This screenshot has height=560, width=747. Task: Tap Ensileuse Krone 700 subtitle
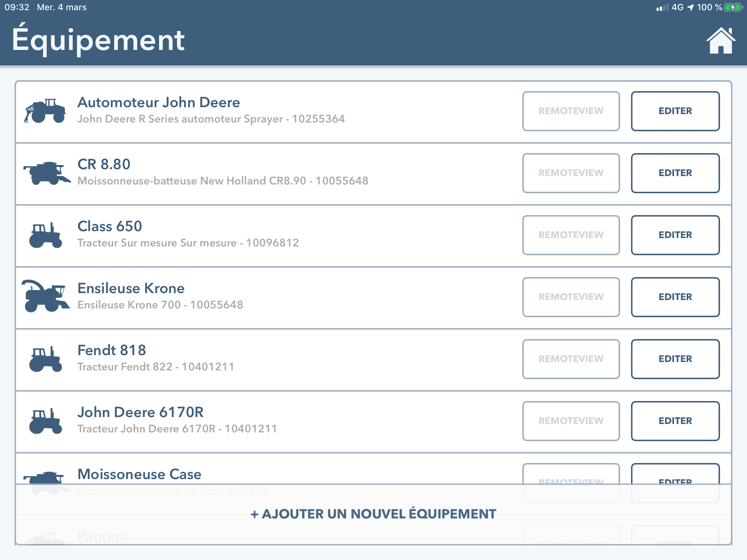(160, 305)
